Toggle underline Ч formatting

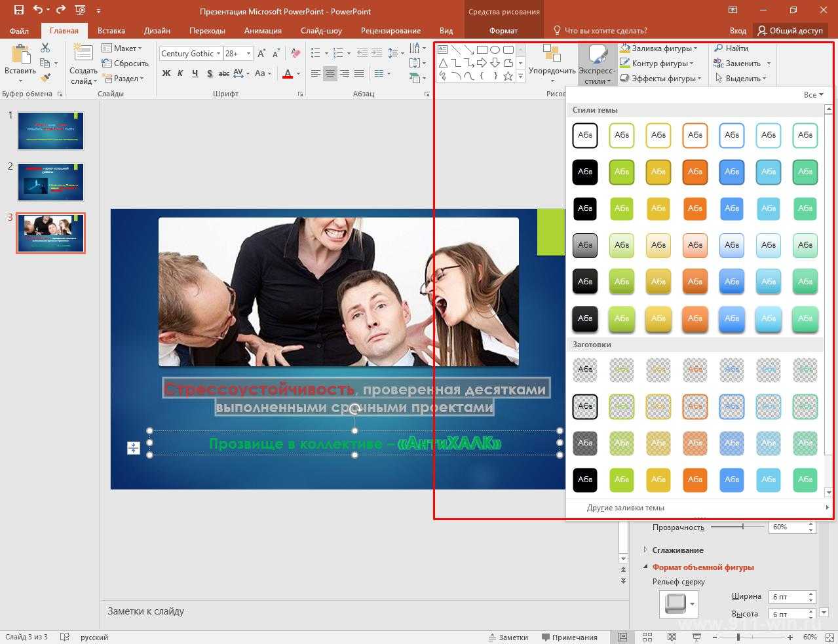(x=195, y=73)
